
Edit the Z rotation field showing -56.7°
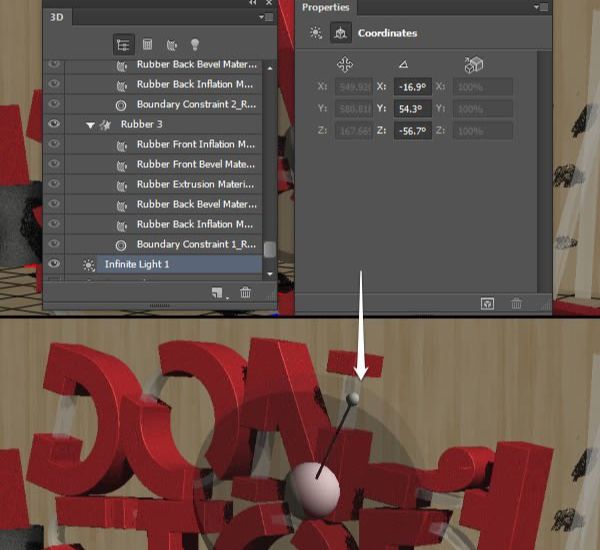tap(413, 131)
